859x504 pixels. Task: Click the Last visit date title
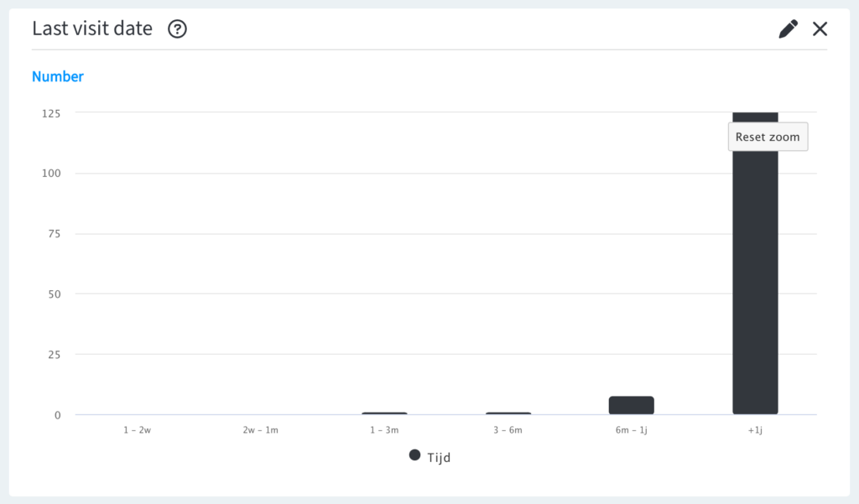[92, 29]
